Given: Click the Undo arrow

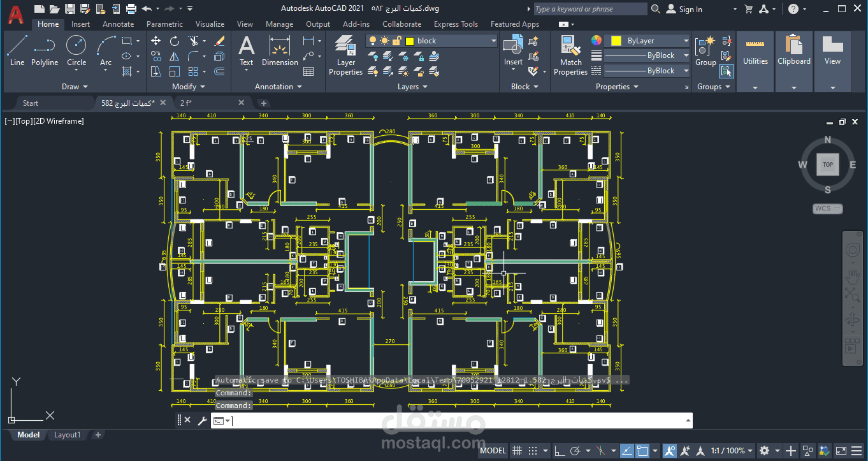Looking at the screenshot, I should [x=147, y=9].
